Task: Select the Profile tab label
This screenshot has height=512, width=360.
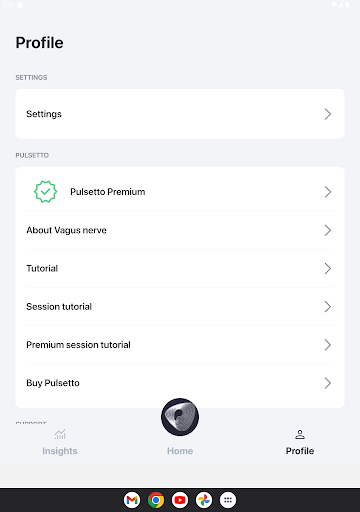Action: click(x=300, y=451)
